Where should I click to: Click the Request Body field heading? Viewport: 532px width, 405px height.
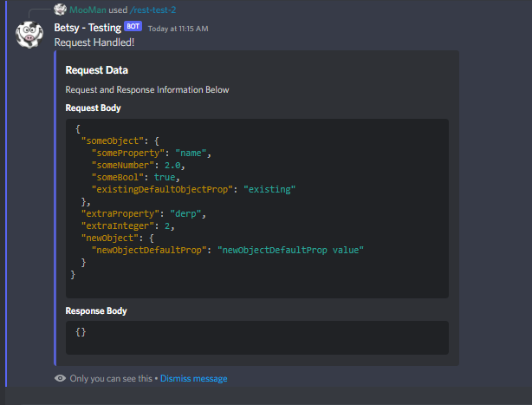point(93,108)
